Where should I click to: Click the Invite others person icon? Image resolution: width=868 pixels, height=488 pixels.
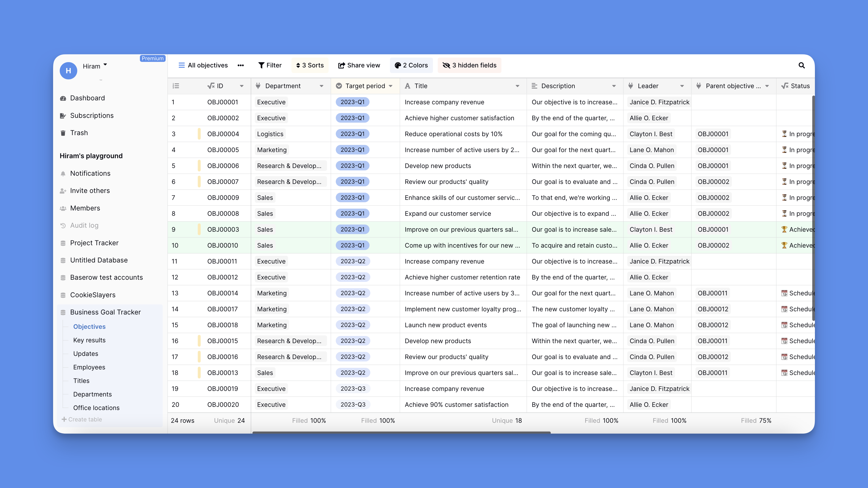point(63,191)
